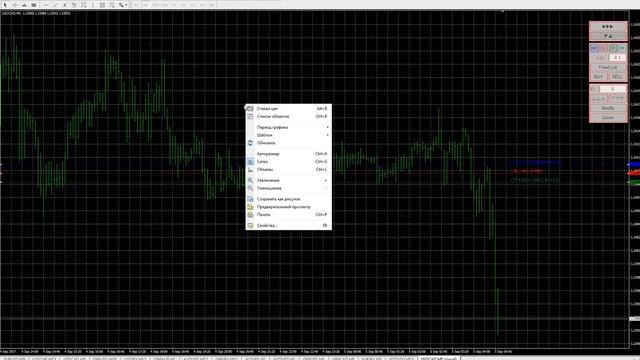Image resolution: width=640 pixels, height=360 pixels.
Task: Toggle Объемы volumes display
Action: click(x=289, y=169)
